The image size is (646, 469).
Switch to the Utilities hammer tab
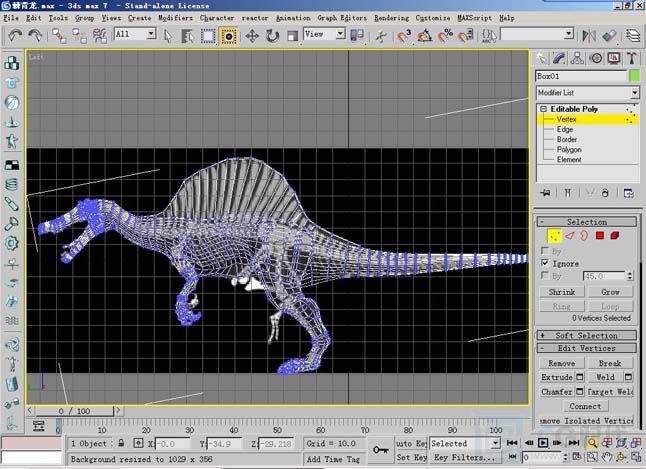[632, 58]
